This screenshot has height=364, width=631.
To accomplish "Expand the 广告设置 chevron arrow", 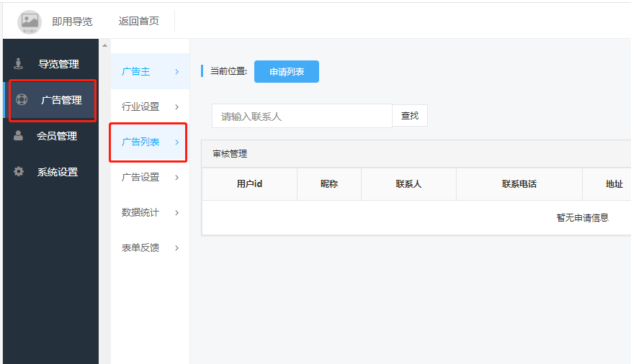I will [177, 177].
